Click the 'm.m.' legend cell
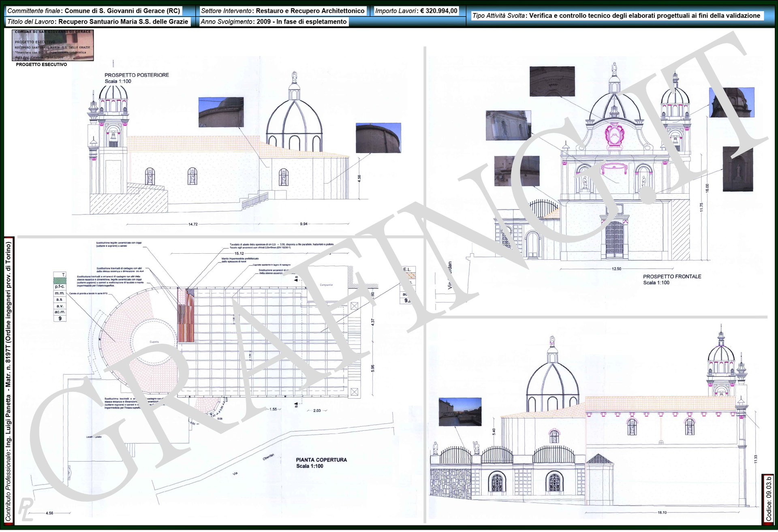Viewport: 778px width, 532px height. (x=60, y=293)
